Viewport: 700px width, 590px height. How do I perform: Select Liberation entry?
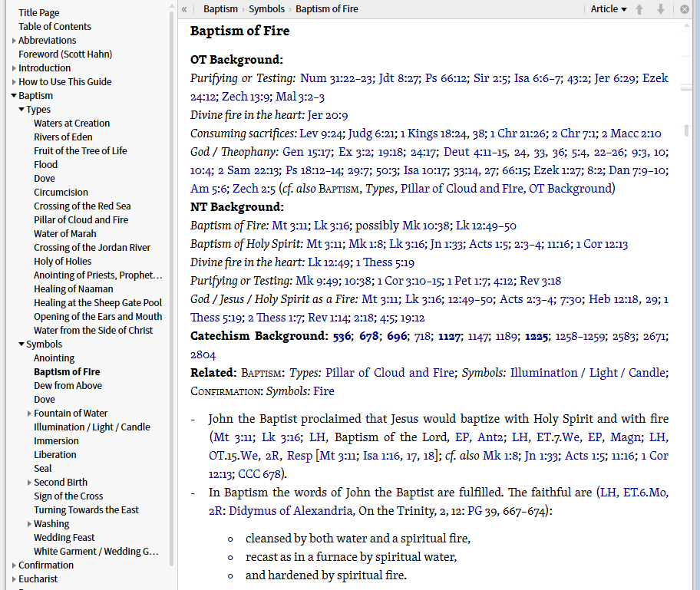tap(55, 455)
